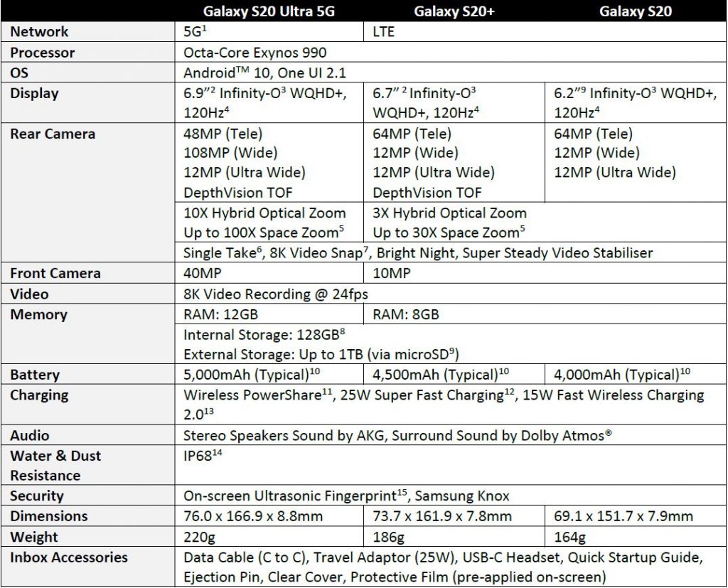Select the Video row label
This screenshot has width=728, height=588.
pyautogui.click(x=29, y=294)
